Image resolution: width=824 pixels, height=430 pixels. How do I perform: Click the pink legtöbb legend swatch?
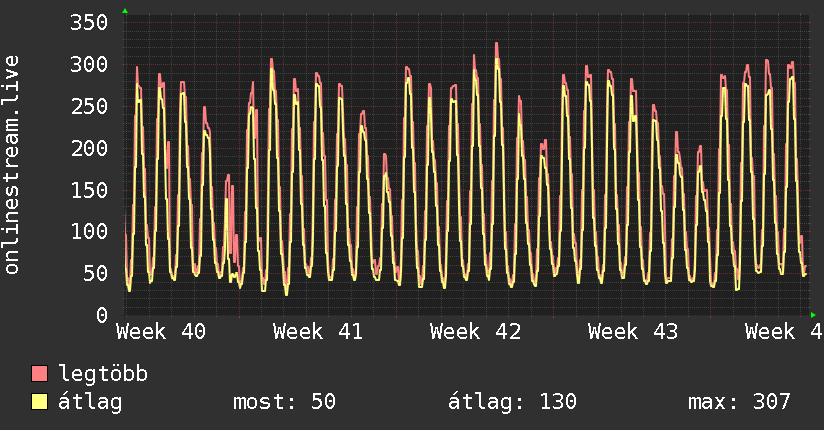[x=39, y=373]
